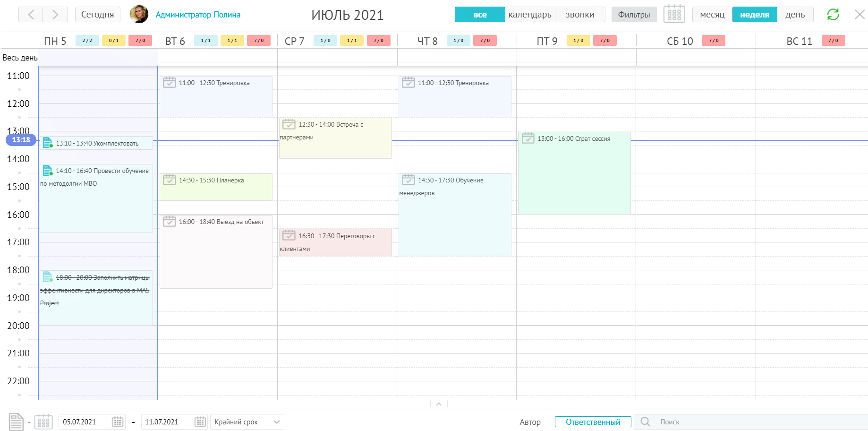The width and height of the screenshot is (868, 431).
Task: Switch to 'звонки' filter tab
Action: tap(580, 15)
